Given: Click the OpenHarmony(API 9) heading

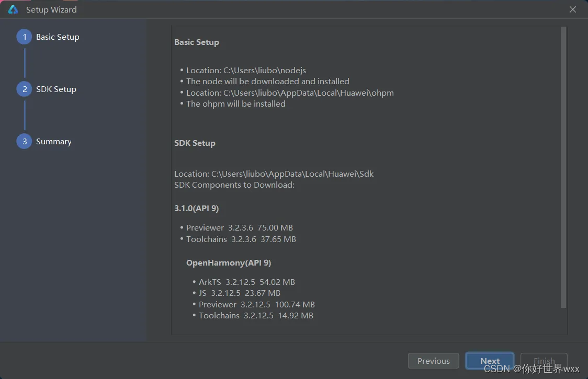Looking at the screenshot, I should tap(229, 263).
